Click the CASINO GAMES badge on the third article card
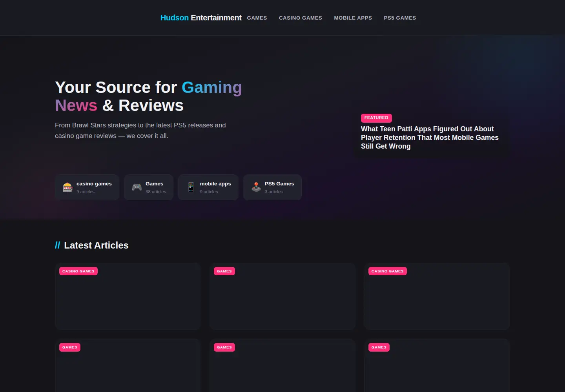 (388, 271)
